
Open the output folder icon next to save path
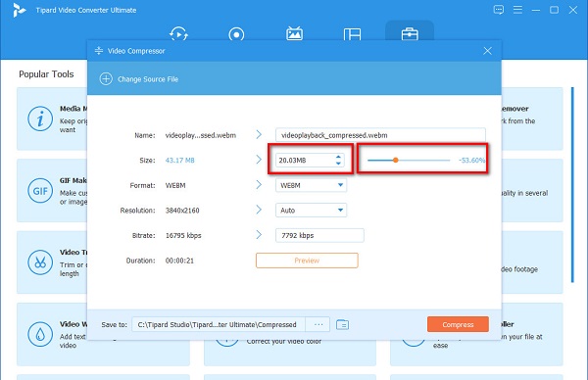pos(342,324)
